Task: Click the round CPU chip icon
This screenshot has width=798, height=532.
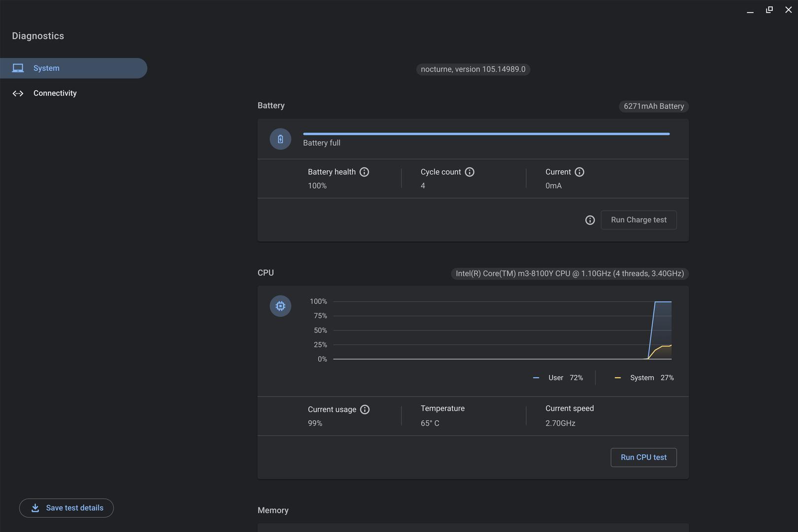Action: point(280,306)
